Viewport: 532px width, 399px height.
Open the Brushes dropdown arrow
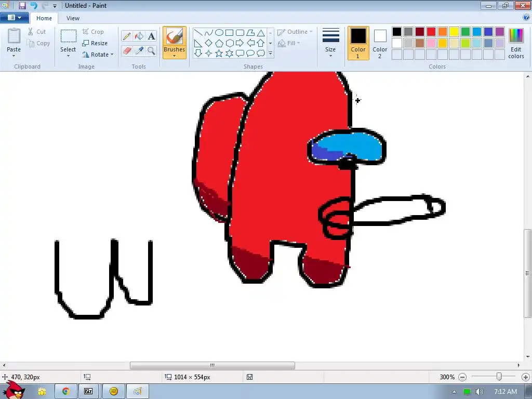(175, 56)
